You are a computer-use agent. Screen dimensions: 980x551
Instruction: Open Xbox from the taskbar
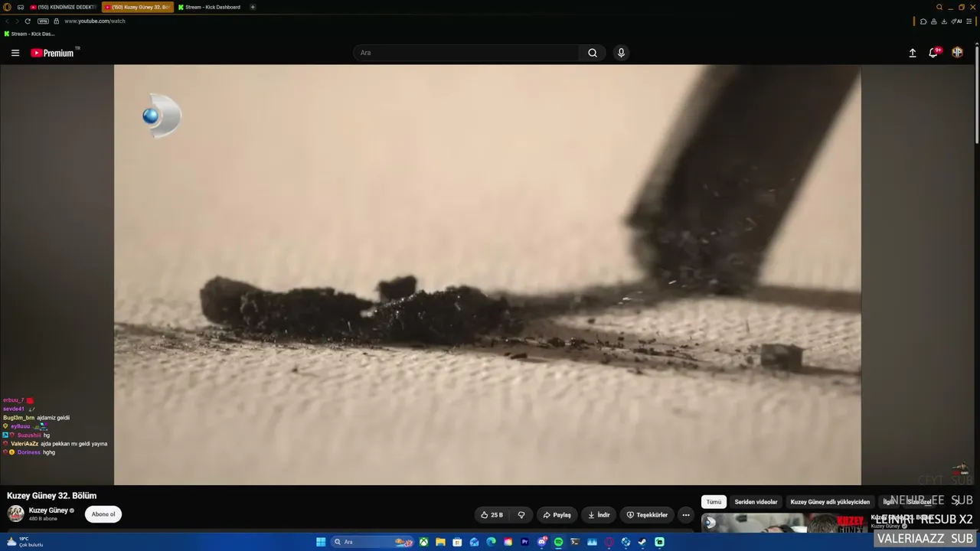pyautogui.click(x=423, y=542)
